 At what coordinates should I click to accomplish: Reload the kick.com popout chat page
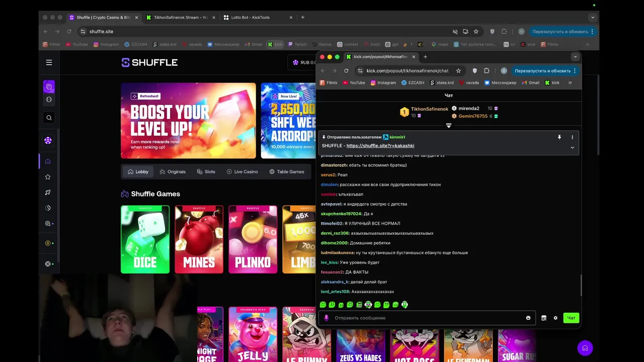coord(346,71)
